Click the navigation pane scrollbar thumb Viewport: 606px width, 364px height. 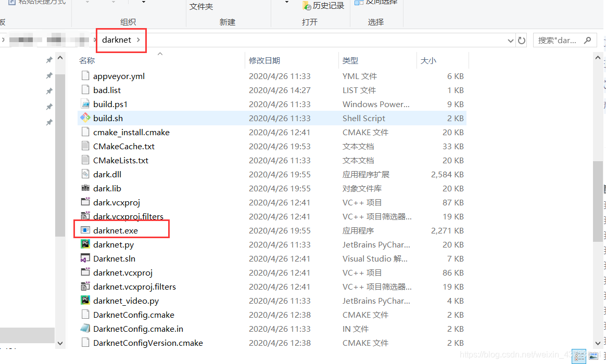point(60,155)
